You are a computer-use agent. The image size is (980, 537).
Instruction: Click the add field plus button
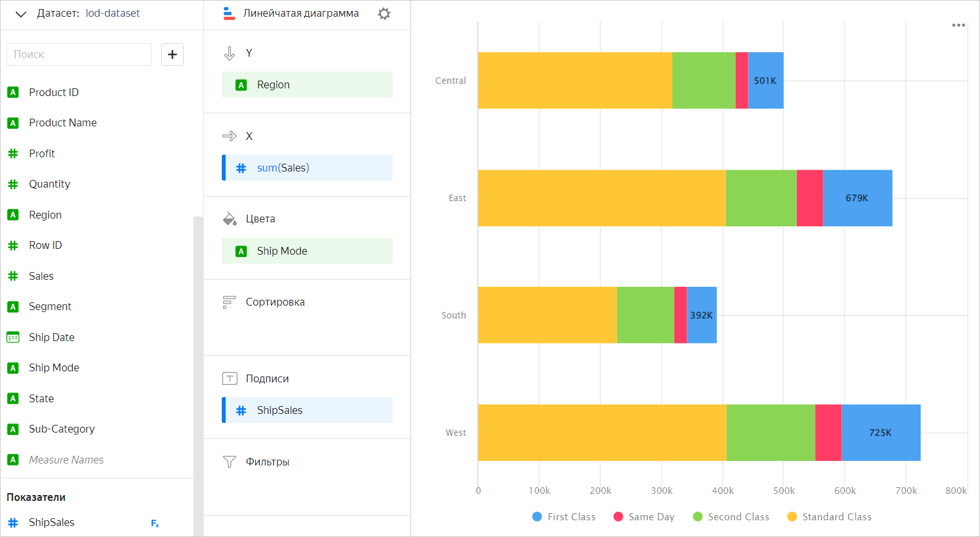click(172, 55)
